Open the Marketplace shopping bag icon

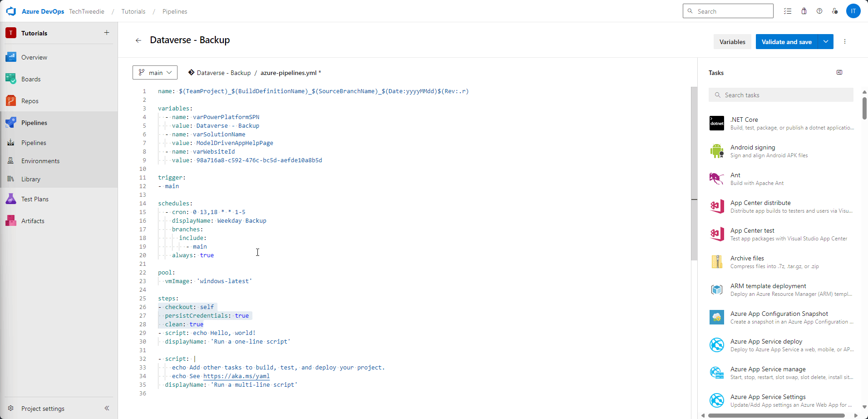(804, 11)
